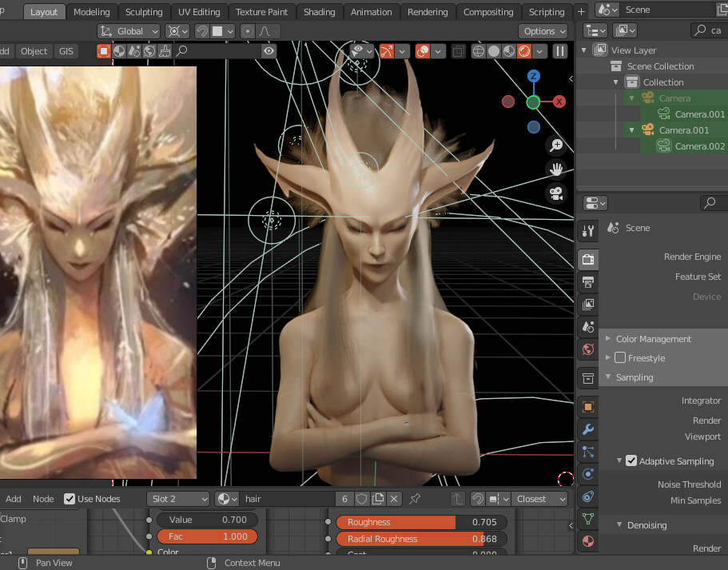Open the Scene selector dropdown in top bar
The height and width of the screenshot is (570, 728).
pos(608,10)
